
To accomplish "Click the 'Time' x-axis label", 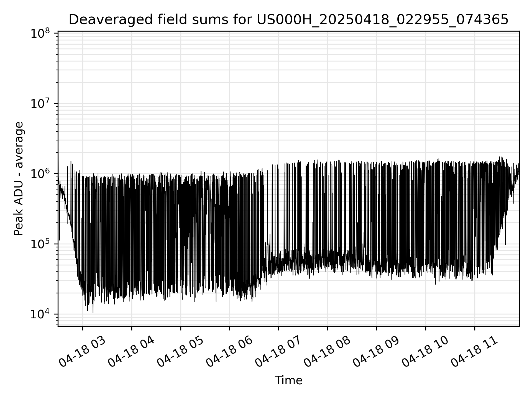I will [x=288, y=380].
